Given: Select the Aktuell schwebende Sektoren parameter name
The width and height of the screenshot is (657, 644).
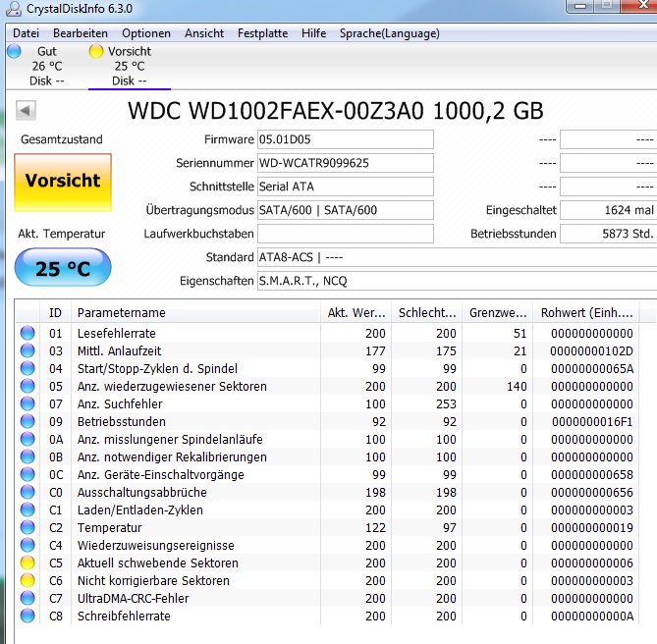Looking at the screenshot, I should click(157, 563).
